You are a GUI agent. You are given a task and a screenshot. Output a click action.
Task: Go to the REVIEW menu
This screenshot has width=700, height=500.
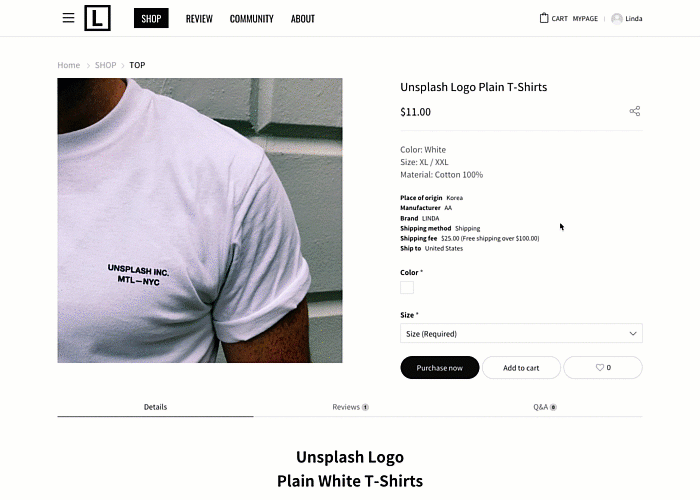click(x=199, y=19)
